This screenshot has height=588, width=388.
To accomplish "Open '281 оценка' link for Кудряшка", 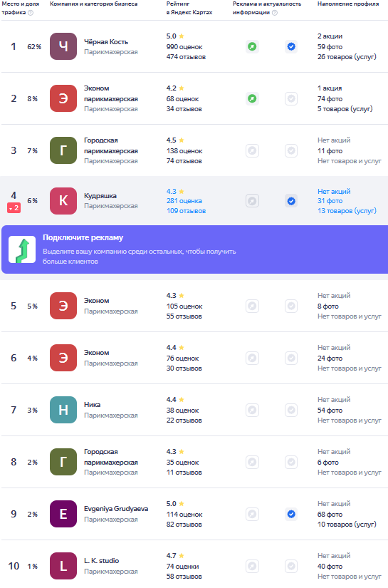I will 184,201.
